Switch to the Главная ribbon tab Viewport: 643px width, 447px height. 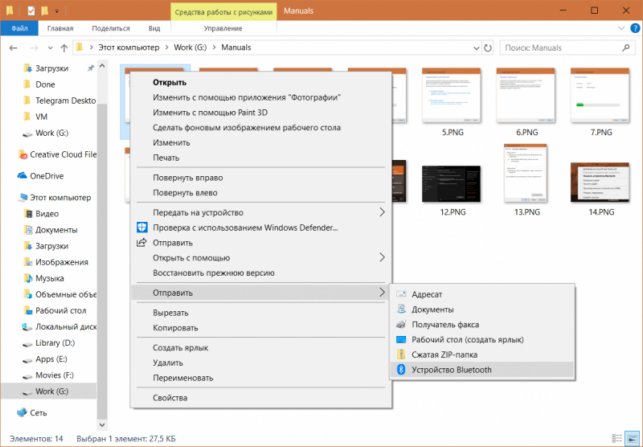pos(60,28)
